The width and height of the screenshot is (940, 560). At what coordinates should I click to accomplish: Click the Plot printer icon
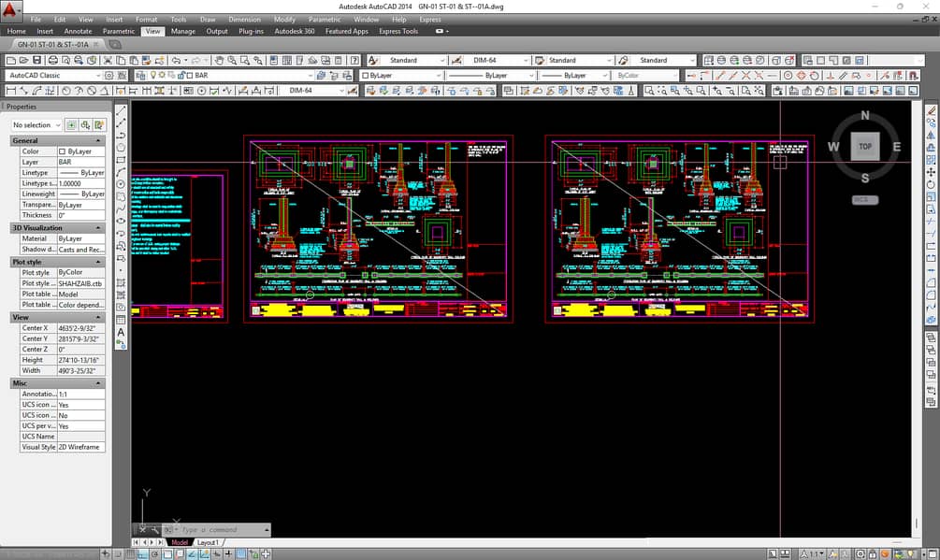tap(52, 61)
